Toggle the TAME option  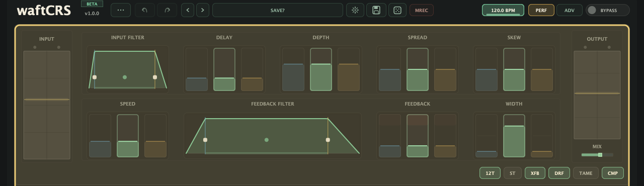586,173
